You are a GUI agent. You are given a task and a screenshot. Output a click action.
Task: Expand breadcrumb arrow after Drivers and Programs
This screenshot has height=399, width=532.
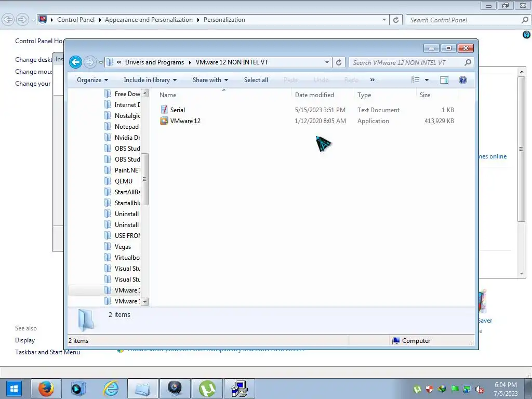tap(190, 62)
